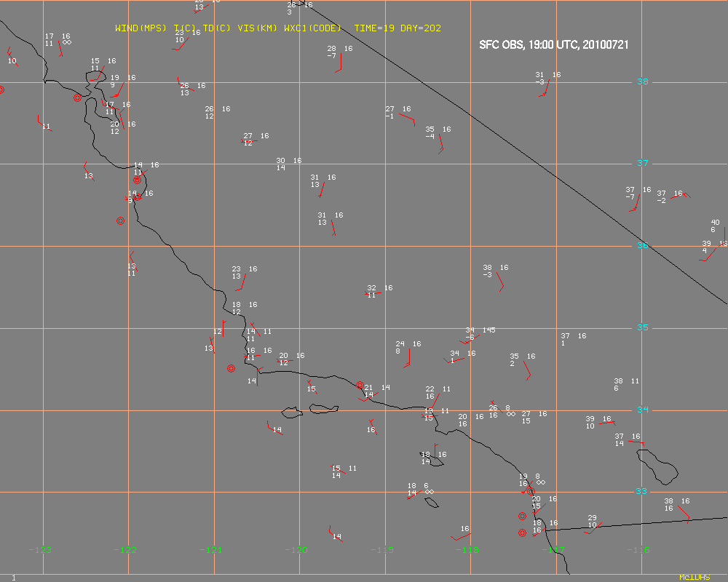
Task: Select the station temperature reading 40
Action: click(x=715, y=223)
